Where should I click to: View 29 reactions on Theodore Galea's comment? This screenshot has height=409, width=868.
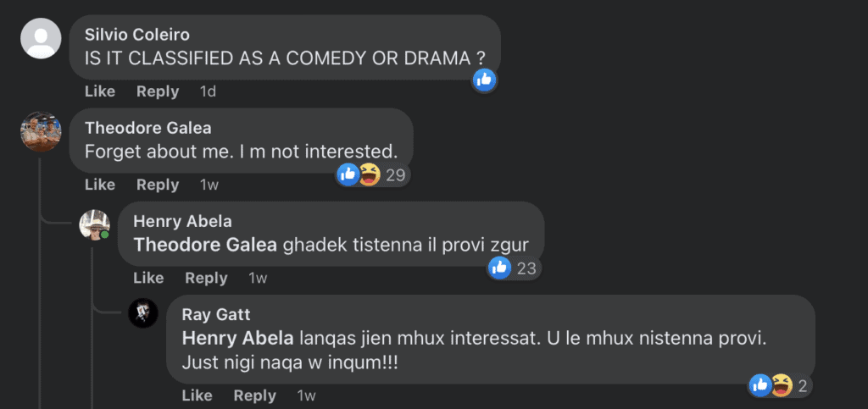pos(372,175)
